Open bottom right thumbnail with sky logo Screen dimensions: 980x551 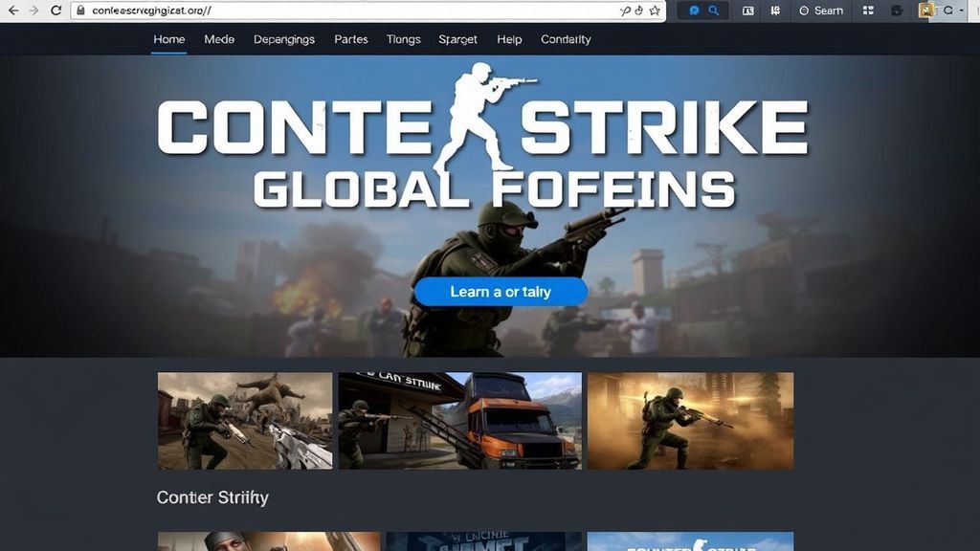coord(691,541)
